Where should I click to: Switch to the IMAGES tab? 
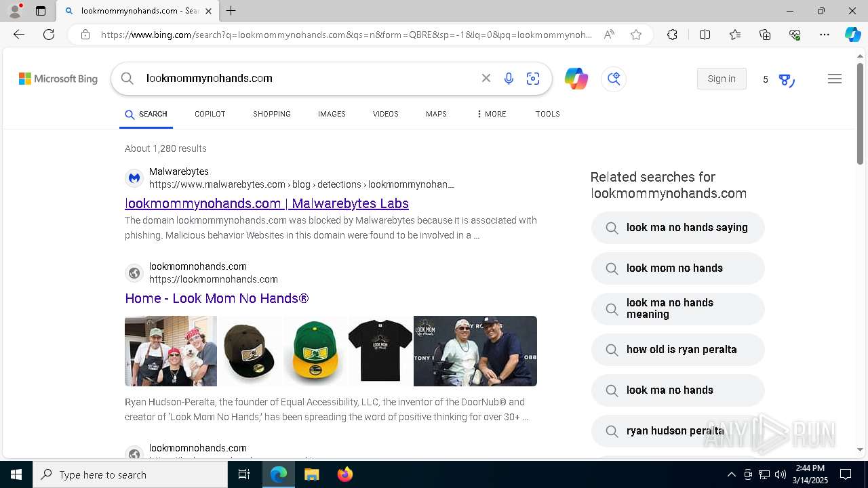[x=332, y=114]
